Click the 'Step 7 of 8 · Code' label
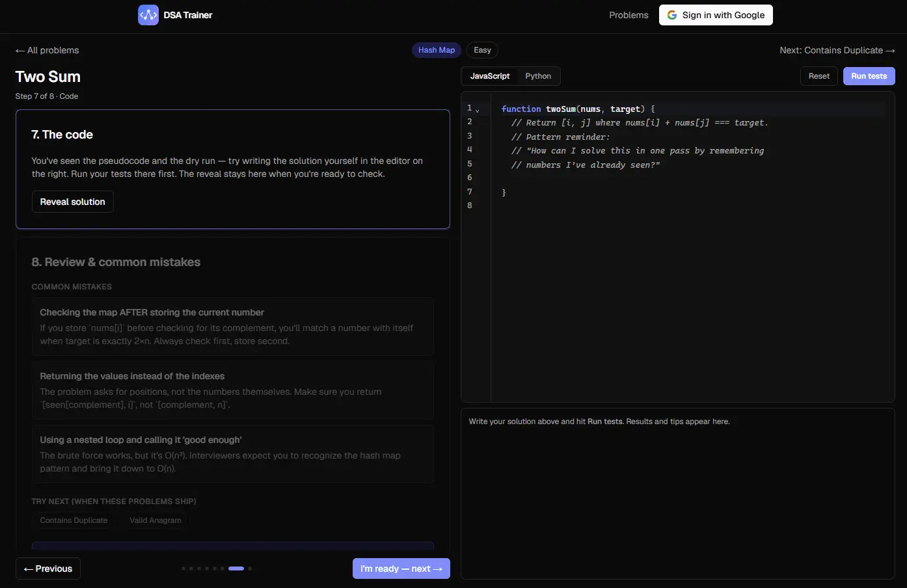 tap(47, 96)
